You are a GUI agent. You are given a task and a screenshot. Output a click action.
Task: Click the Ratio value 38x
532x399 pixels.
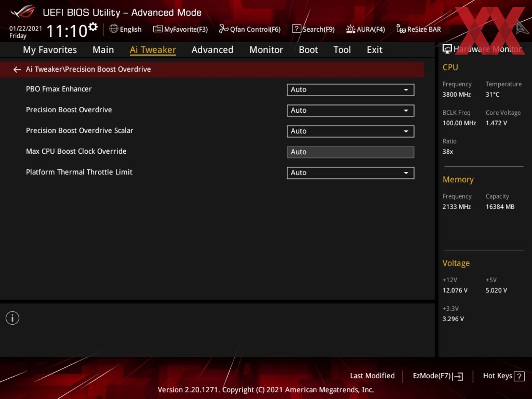[448, 151]
